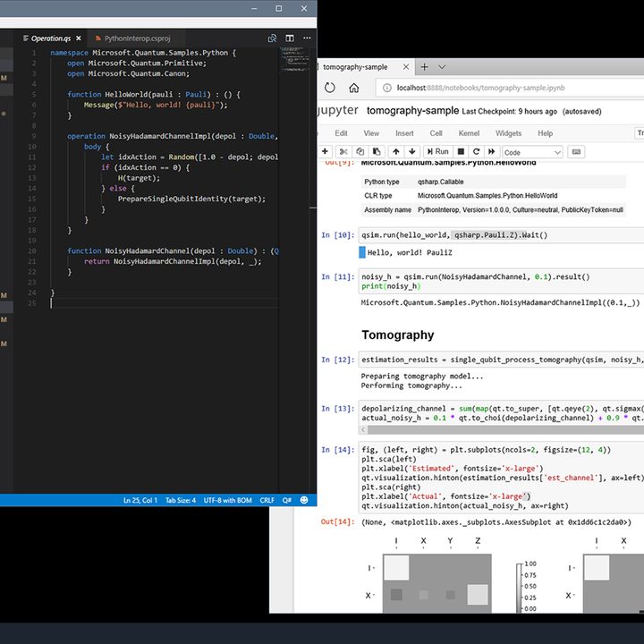This screenshot has width=644, height=644.
Task: Select the tomography-sample browser tab
Action: coord(355,67)
